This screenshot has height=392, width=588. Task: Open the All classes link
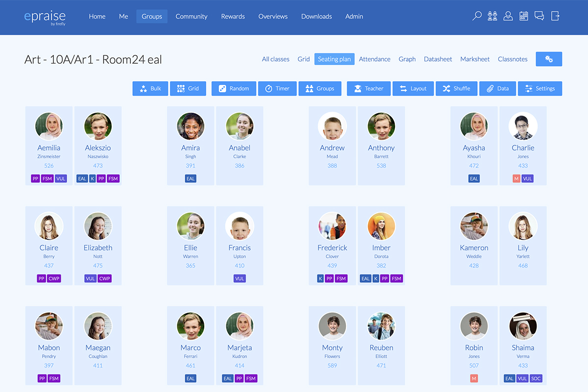pyautogui.click(x=275, y=59)
